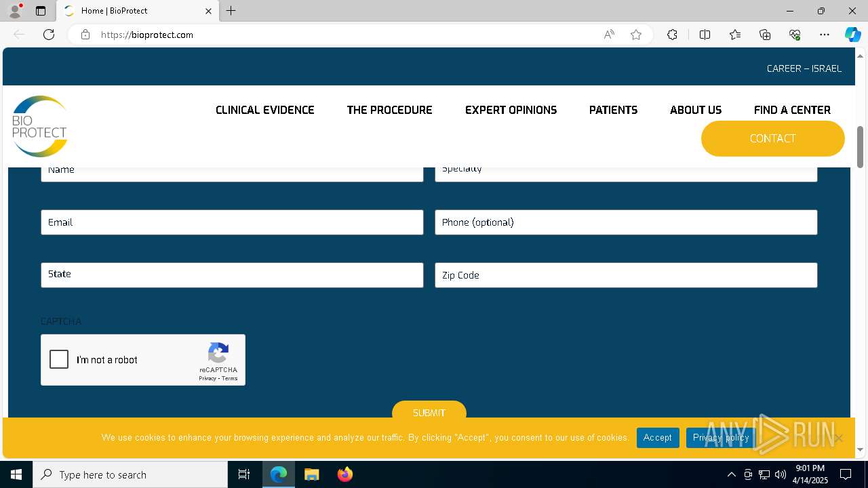The height and width of the screenshot is (488, 868).
Task: Open reCAPTCHA Privacy link
Action: 208,378
